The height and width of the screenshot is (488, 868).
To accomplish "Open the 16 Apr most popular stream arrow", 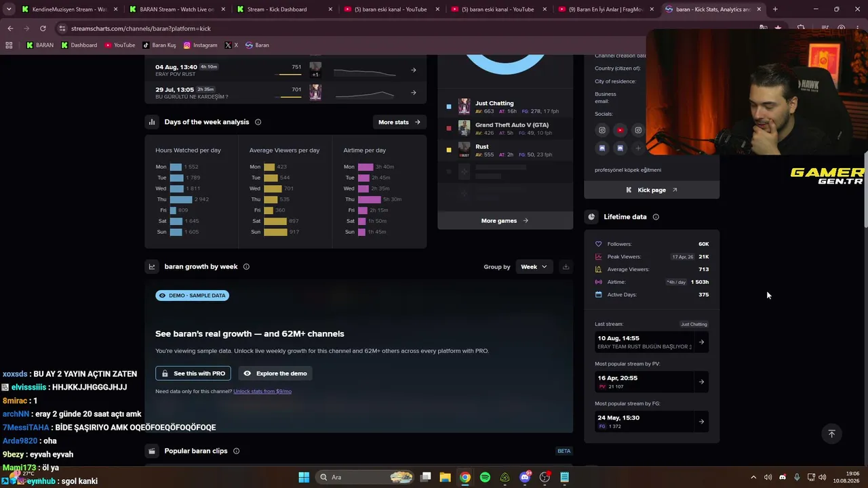I will click(702, 382).
